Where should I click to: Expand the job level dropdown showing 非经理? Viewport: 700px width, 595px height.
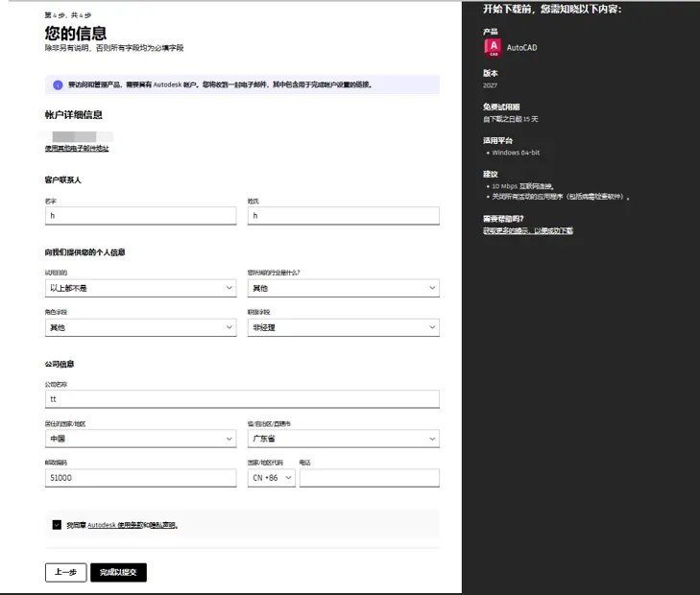pos(344,327)
